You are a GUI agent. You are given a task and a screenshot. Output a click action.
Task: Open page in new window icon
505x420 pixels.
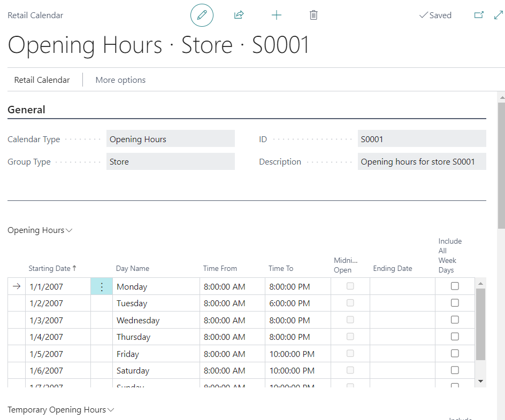click(x=479, y=15)
